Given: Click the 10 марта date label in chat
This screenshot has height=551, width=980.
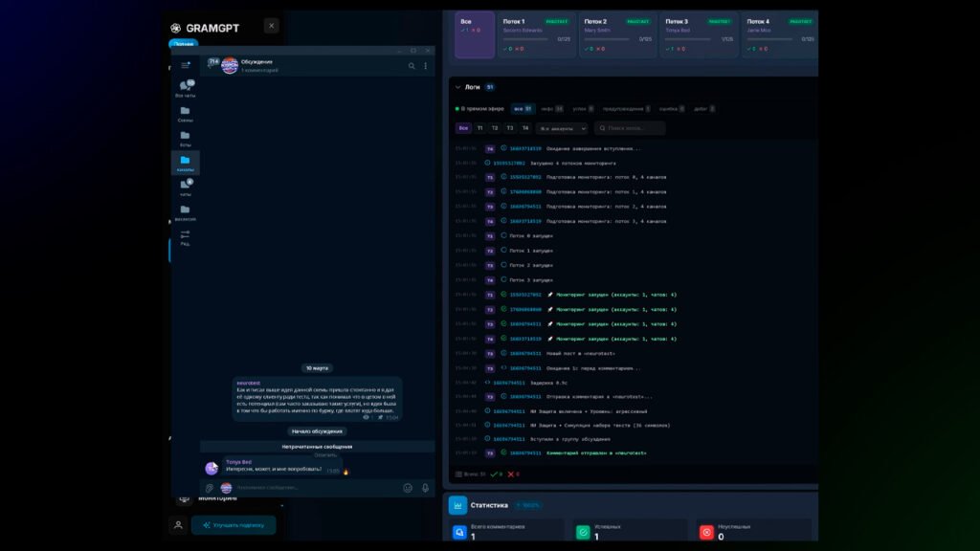Looking at the screenshot, I should tap(317, 368).
